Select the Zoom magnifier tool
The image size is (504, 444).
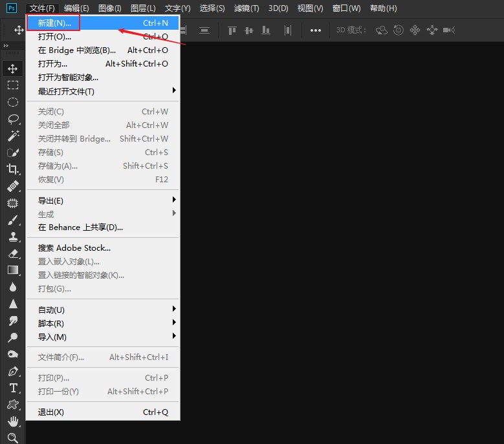tap(13, 438)
